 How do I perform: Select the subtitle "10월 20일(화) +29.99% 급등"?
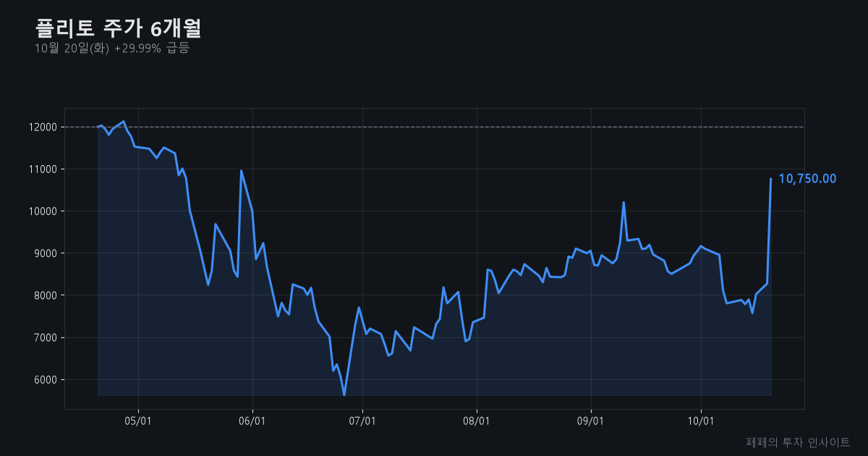coord(112,48)
